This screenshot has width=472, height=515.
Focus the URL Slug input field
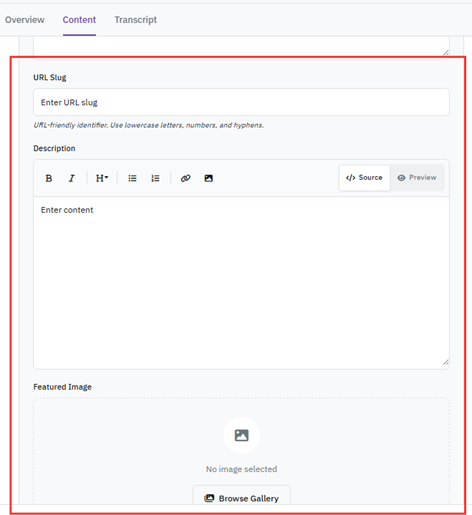(x=241, y=102)
